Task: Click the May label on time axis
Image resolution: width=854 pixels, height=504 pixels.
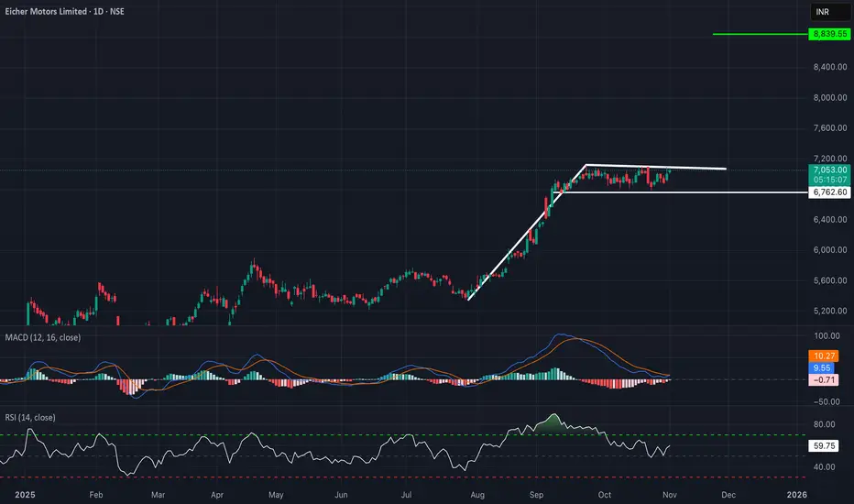Action: pyautogui.click(x=276, y=495)
